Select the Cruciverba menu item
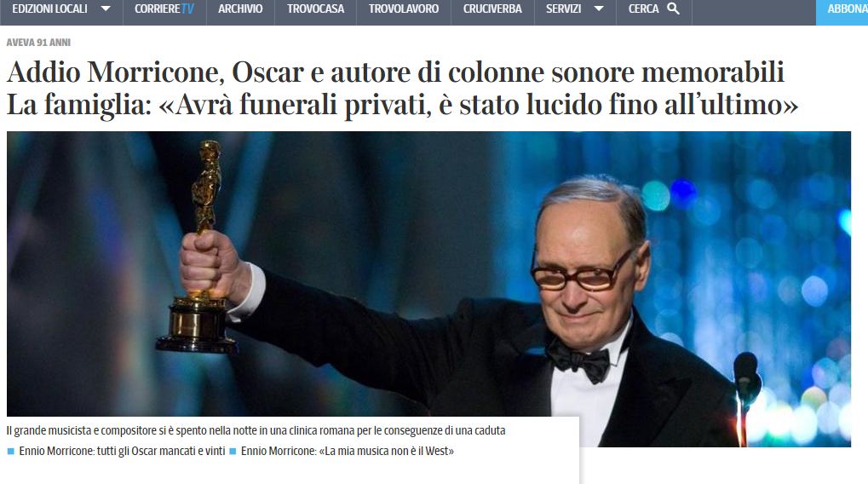This screenshot has width=868, height=484. tap(492, 9)
